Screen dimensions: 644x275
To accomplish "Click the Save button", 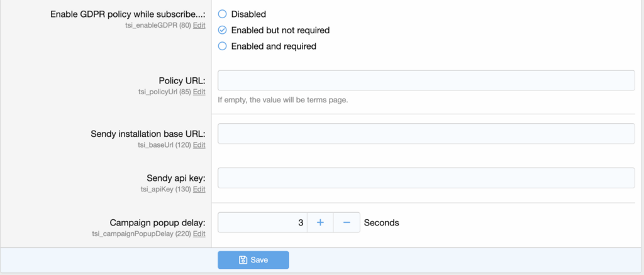I will coord(253,260).
